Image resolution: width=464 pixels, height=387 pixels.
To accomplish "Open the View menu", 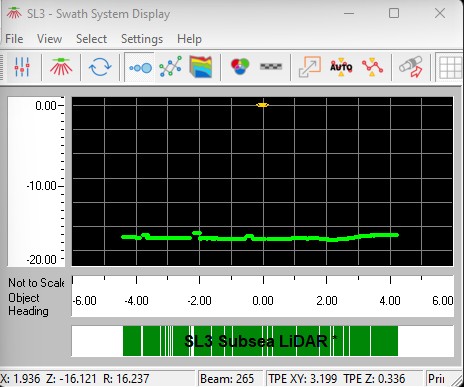I will (49, 39).
